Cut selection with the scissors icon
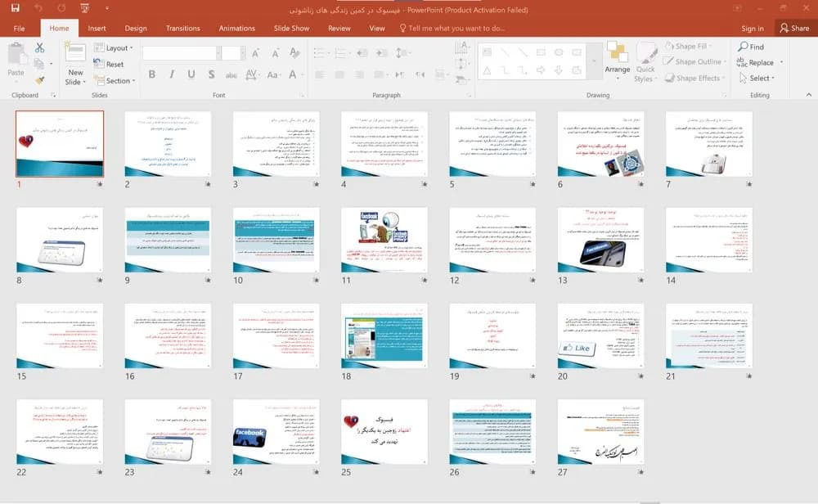 click(39, 48)
